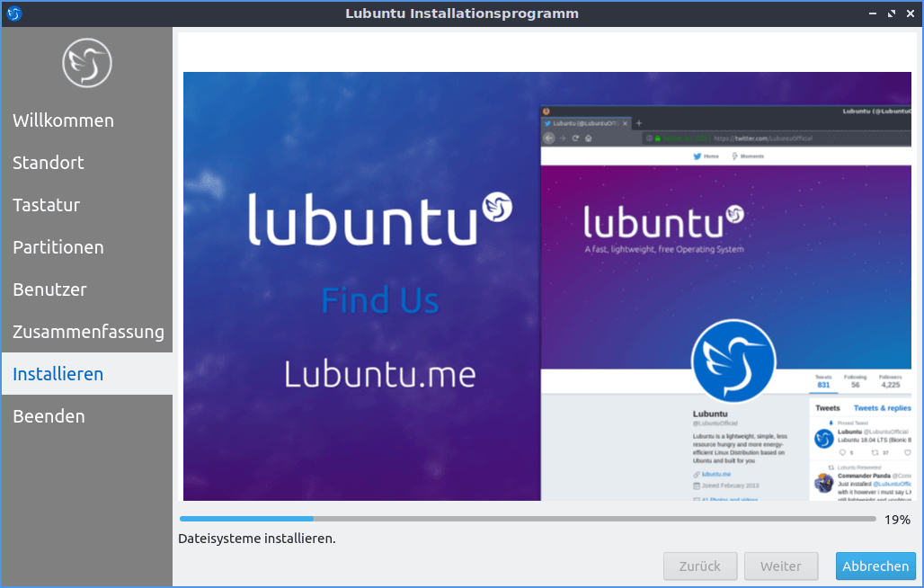
Task: Click the white hummingbird emblem beside large lubuntu wordmark
Action: 497,207
